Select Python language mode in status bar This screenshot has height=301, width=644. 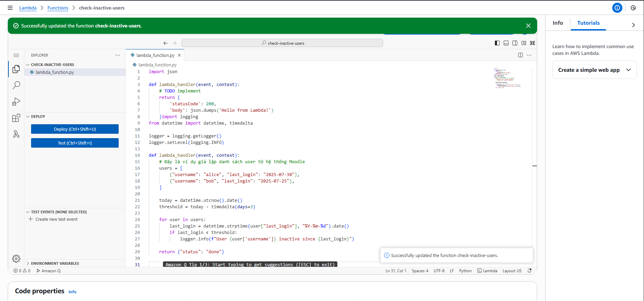(465, 271)
